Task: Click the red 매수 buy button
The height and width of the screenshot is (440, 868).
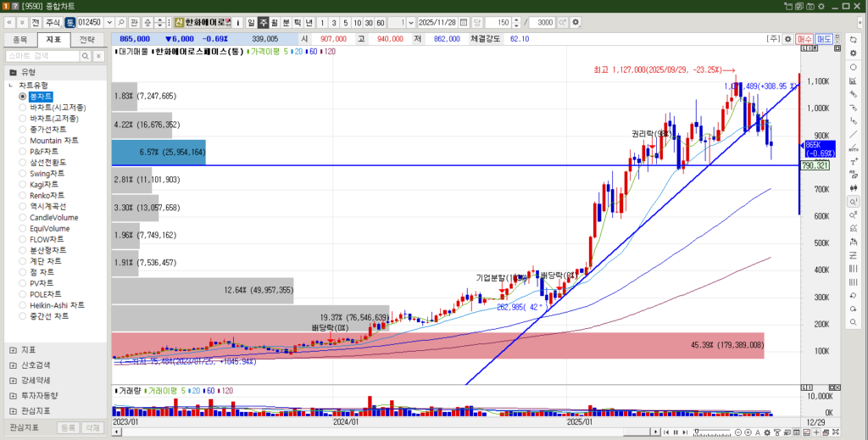Action: pos(804,39)
